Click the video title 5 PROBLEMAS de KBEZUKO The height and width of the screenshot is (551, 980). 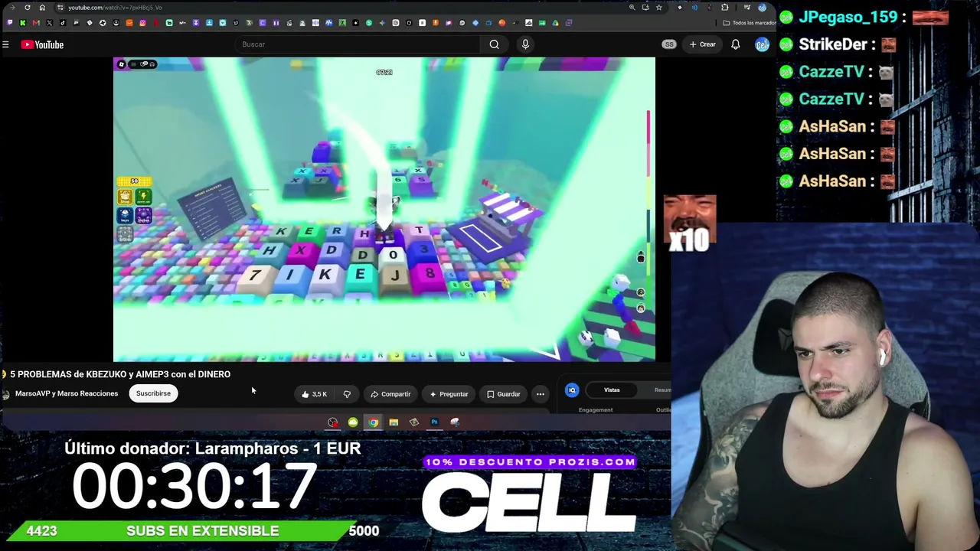click(x=120, y=374)
